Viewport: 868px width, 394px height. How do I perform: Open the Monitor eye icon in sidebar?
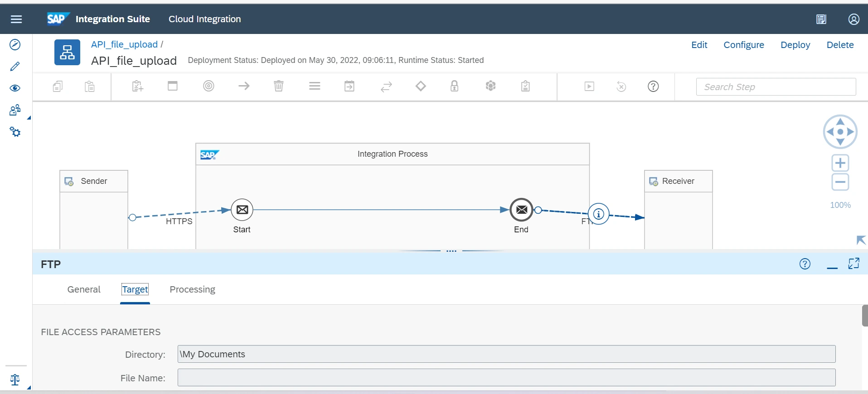tap(15, 88)
